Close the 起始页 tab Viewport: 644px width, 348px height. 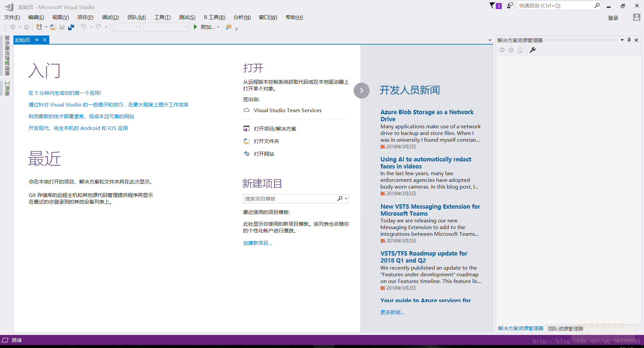point(45,40)
